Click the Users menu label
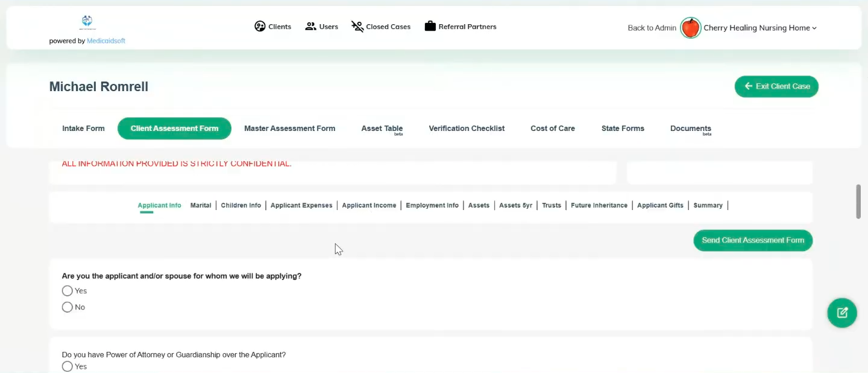This screenshot has height=373, width=868. [x=329, y=27]
